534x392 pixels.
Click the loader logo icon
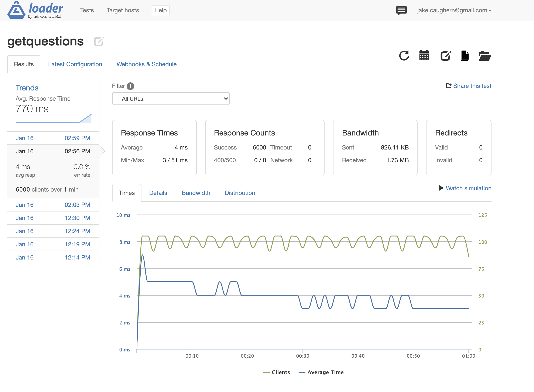(16, 10)
